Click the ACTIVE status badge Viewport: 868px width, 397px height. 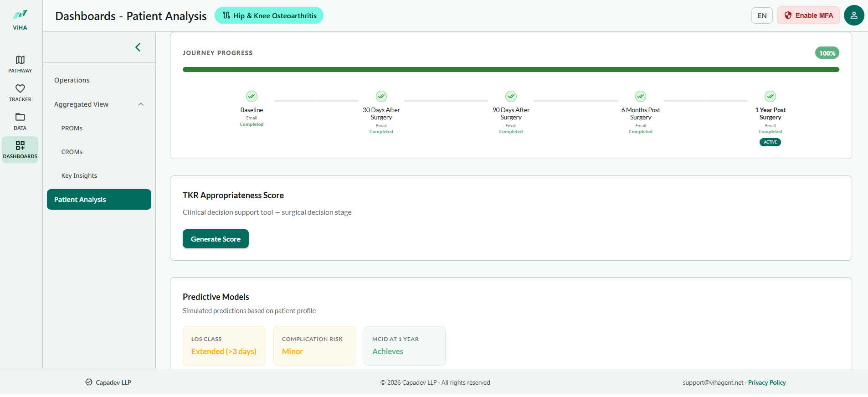click(770, 142)
